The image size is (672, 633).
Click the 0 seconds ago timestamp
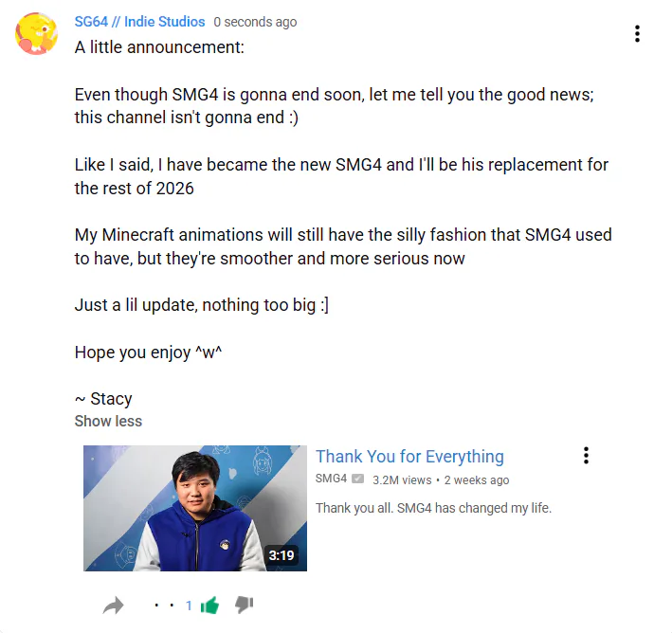255,22
